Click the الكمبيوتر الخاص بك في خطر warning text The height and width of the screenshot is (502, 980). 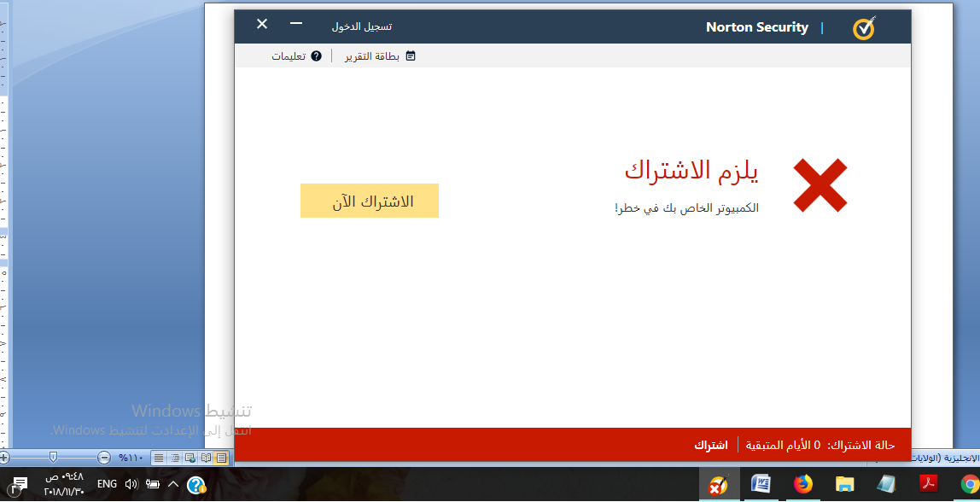pyautogui.click(x=687, y=208)
